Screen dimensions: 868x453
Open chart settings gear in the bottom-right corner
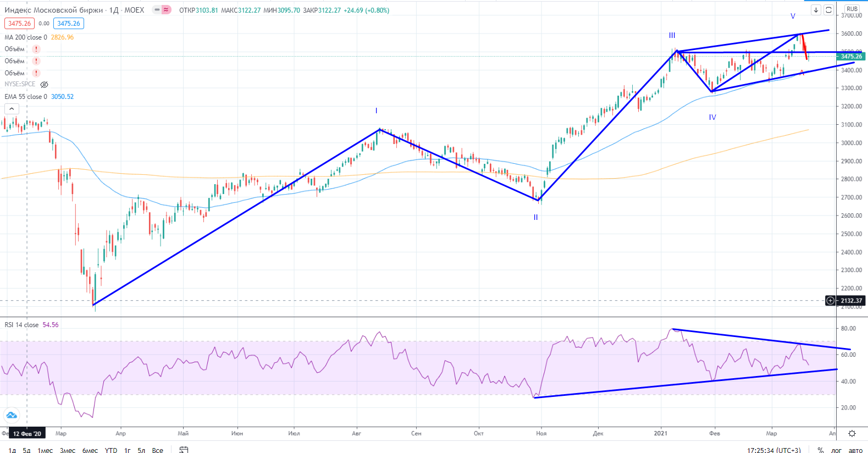tap(852, 434)
